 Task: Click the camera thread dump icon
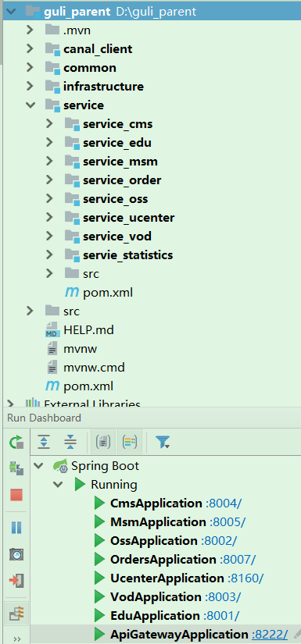click(16, 554)
